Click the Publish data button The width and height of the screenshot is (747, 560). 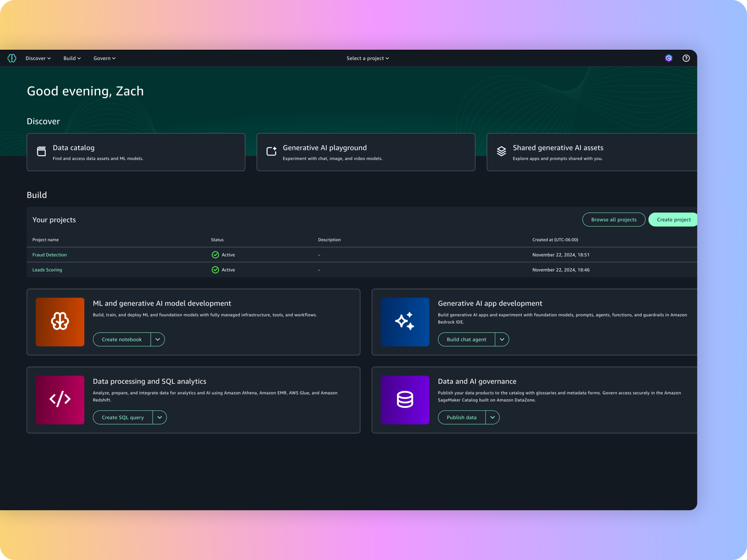click(461, 417)
